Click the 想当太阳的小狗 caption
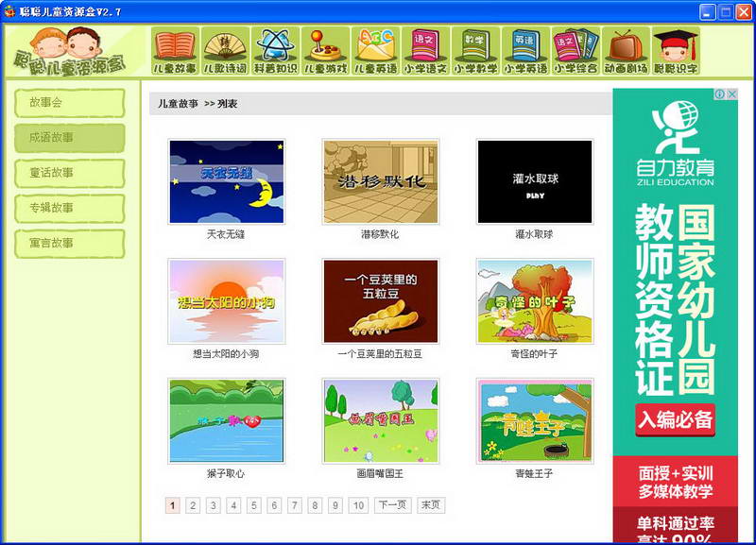Viewport: 756px width, 545px height. click(226, 353)
